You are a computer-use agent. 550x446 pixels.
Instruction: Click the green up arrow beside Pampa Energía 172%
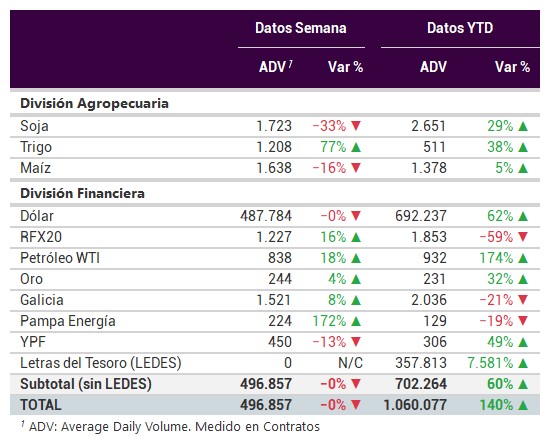pos(356,321)
